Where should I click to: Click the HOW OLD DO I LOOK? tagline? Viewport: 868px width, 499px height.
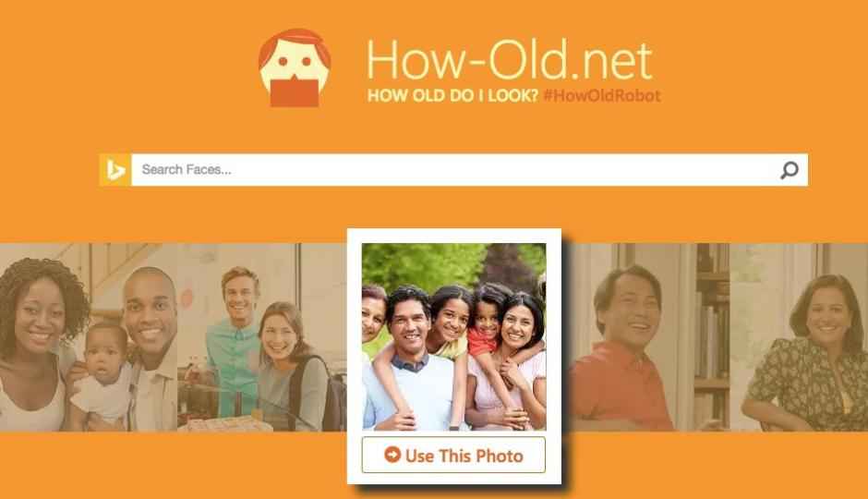[x=452, y=96]
